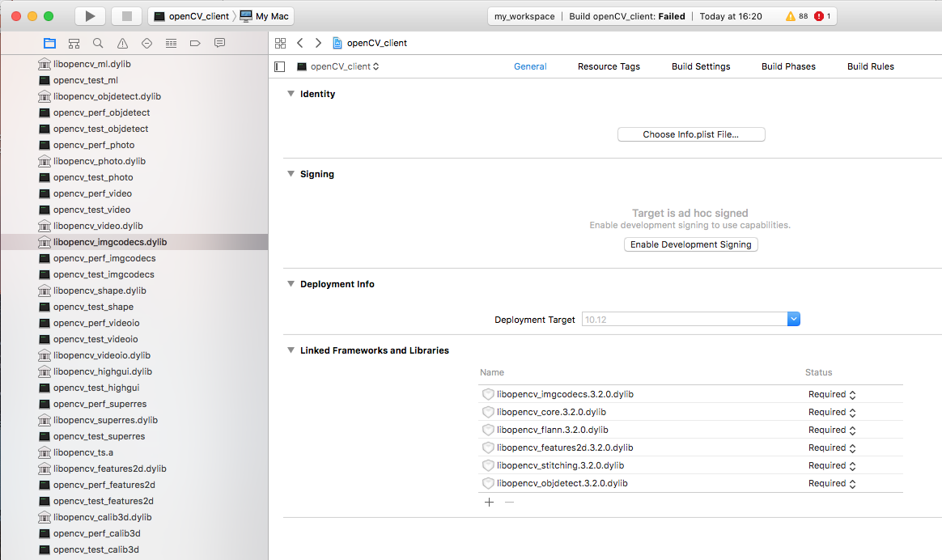The height and width of the screenshot is (560, 942).
Task: Select libopencv_imgcodecs.dylib in the navigator
Action: point(134,242)
